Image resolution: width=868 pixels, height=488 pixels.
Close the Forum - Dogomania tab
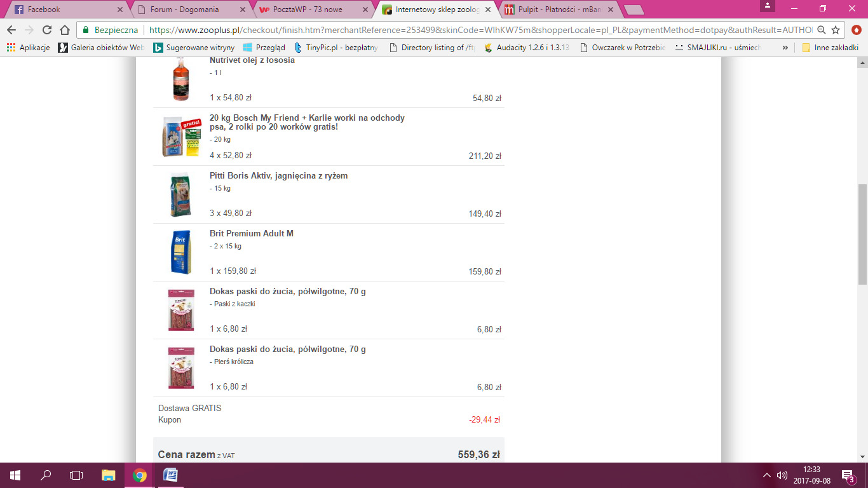242,10
